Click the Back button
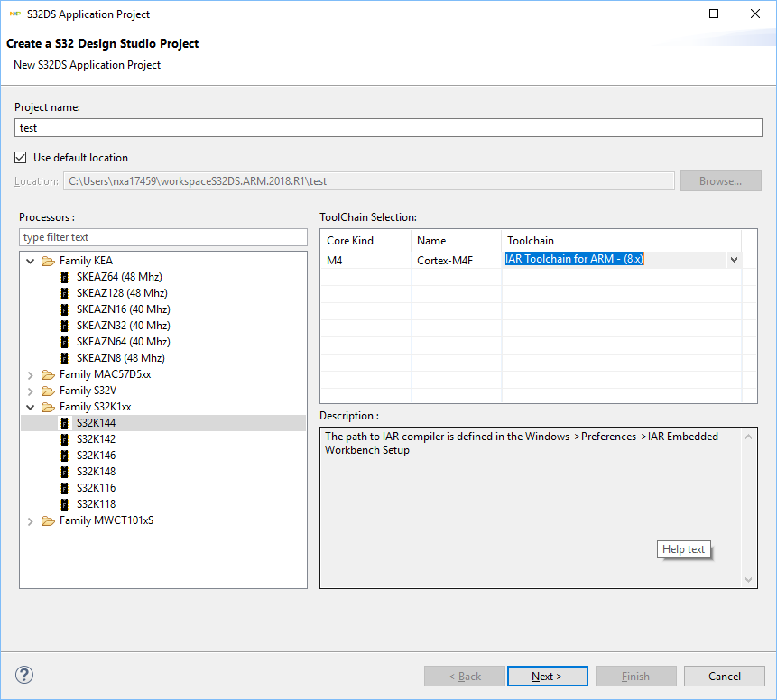Screen dimensions: 777x700 [x=465, y=677]
